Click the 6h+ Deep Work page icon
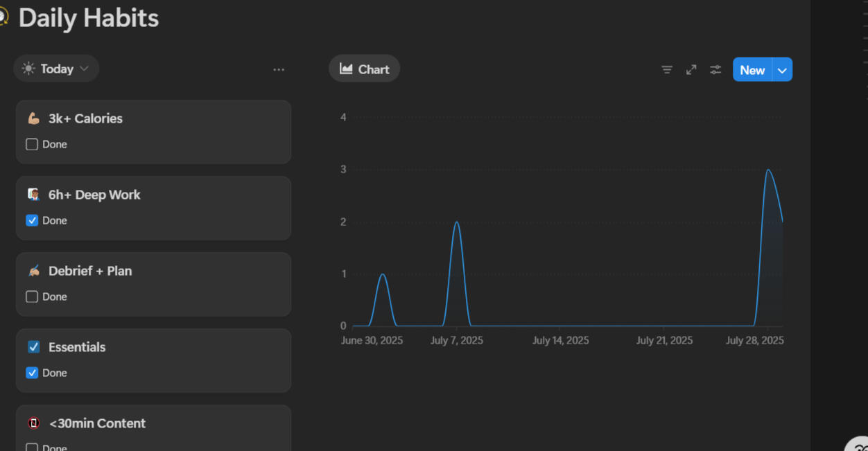 pyautogui.click(x=33, y=195)
